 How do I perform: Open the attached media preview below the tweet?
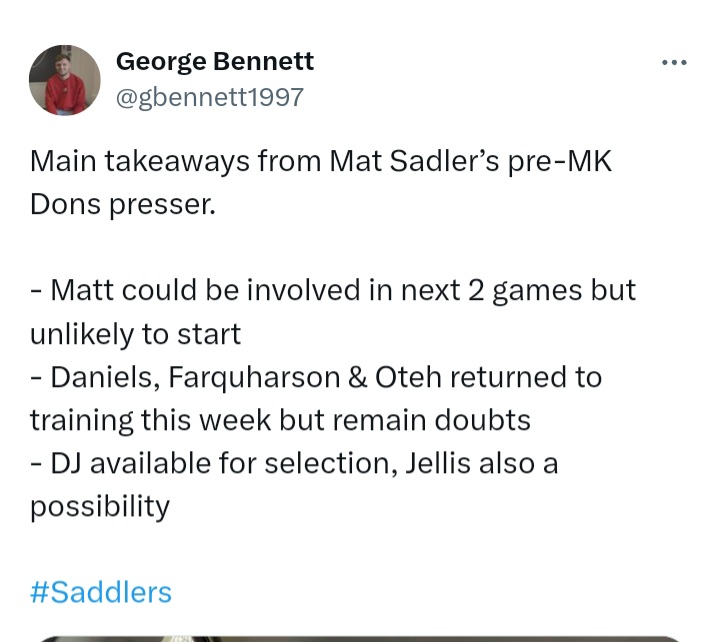click(x=360, y=638)
